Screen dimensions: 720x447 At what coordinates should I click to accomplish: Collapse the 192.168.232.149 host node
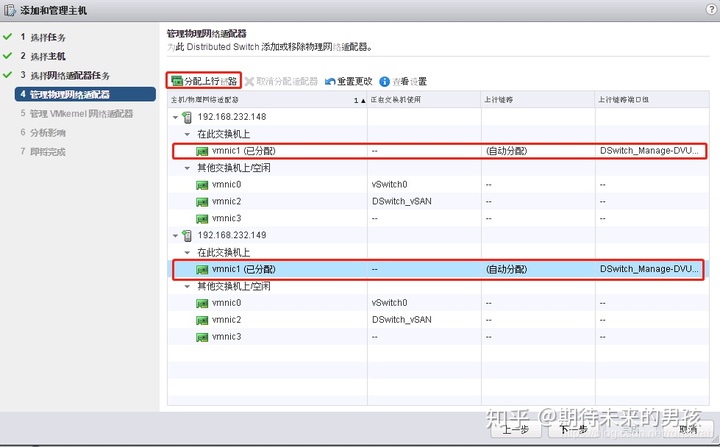pos(175,236)
